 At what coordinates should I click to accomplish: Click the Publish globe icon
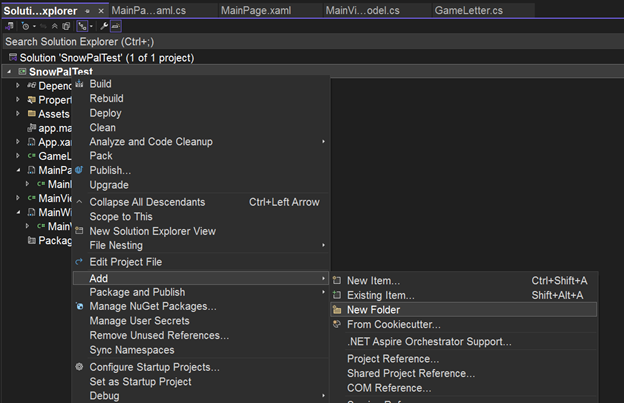click(x=79, y=170)
